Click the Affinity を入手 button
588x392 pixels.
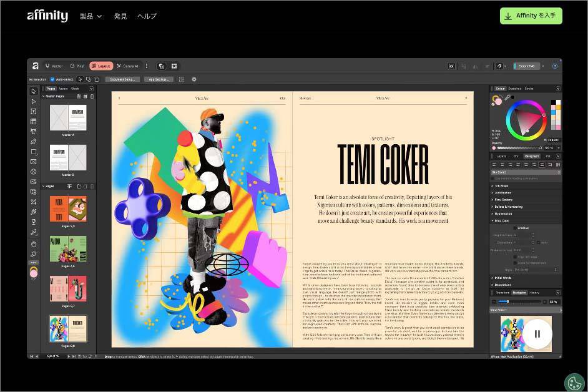(531, 16)
